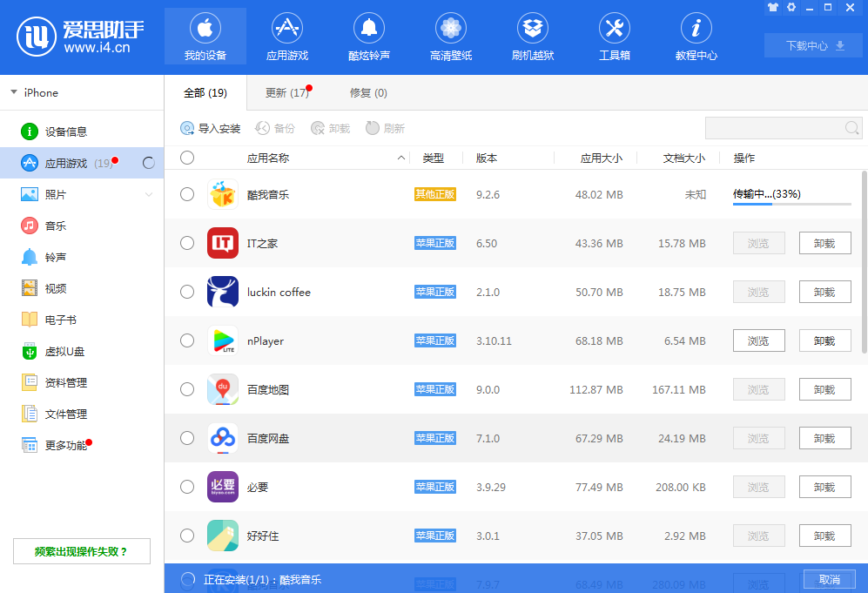The width and height of the screenshot is (868, 593).
Task: Open 我的设备 in the top navigation
Action: point(205,36)
